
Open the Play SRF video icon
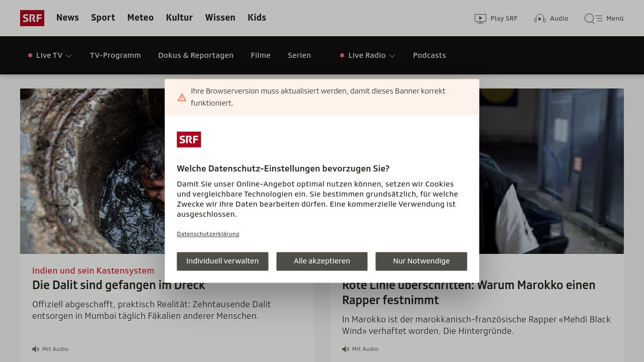(480, 19)
